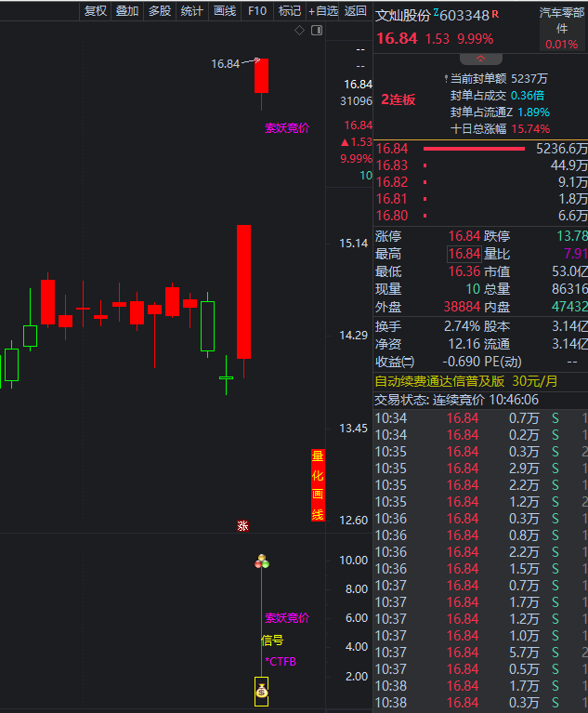This screenshot has height=713, width=588.
Task: Select the latest limit-up candlestick at 16.84
Action: (261, 76)
